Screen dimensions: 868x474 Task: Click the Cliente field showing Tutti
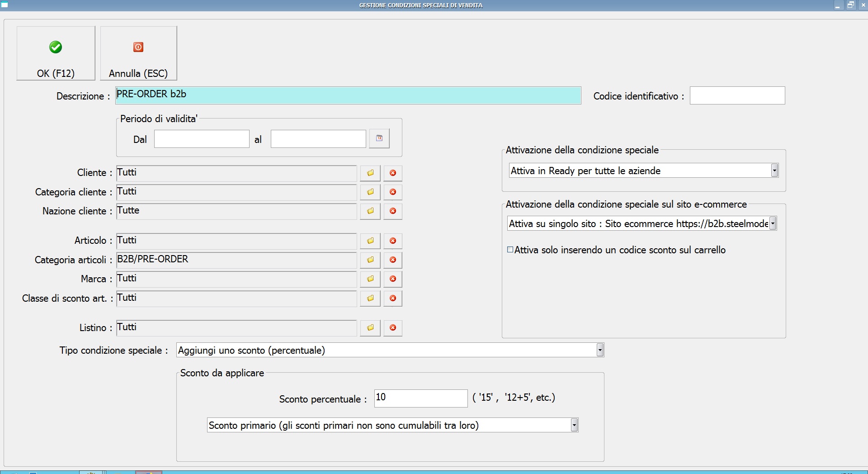236,173
